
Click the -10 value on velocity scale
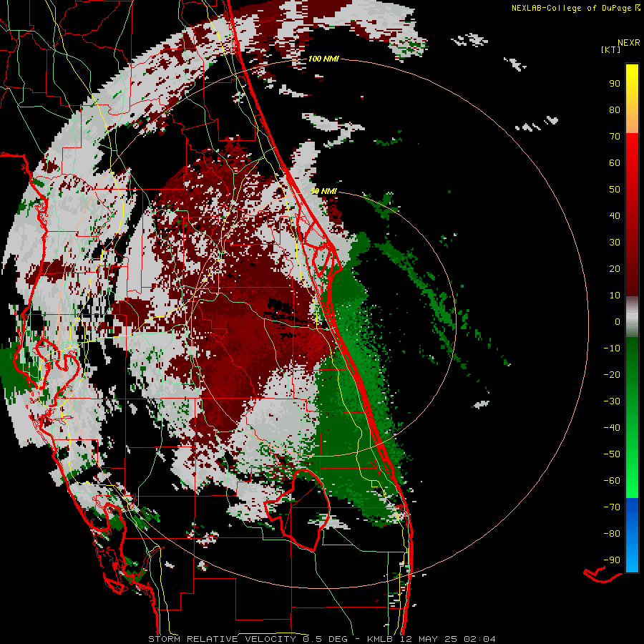[x=612, y=348]
